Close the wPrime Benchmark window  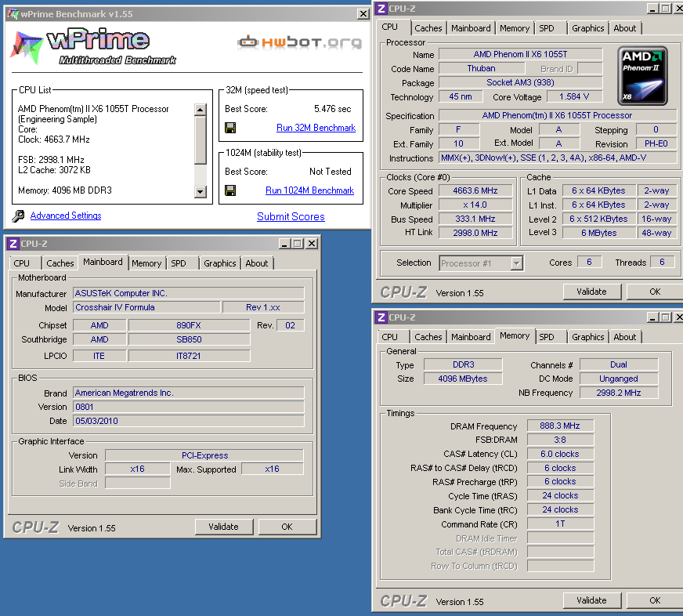tap(363, 14)
